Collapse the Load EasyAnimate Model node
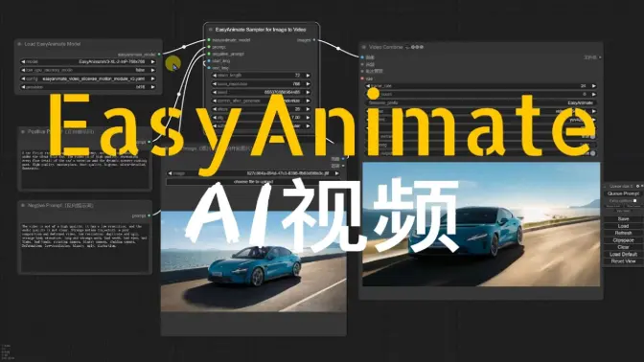Screen dimensions: 644x362 (x=19, y=44)
